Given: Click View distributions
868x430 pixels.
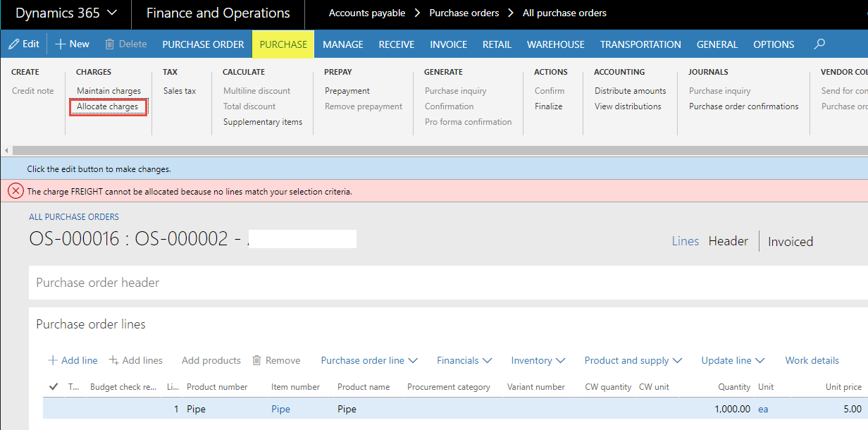Looking at the screenshot, I should (x=628, y=106).
